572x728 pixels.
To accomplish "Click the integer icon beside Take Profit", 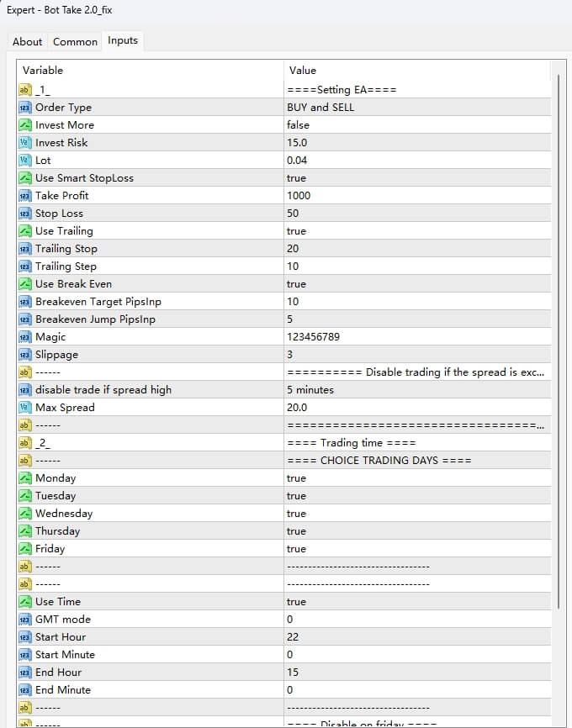I will (x=24, y=196).
